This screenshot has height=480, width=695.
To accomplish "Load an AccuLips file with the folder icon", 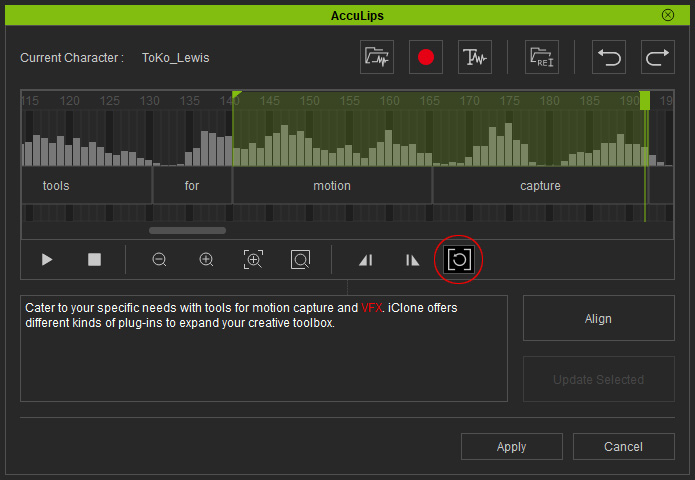I will [542, 58].
